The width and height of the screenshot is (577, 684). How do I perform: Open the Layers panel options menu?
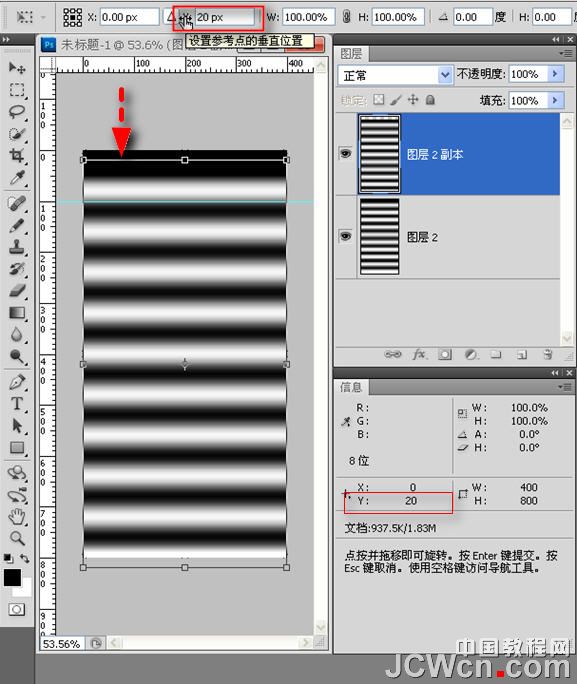point(566,54)
